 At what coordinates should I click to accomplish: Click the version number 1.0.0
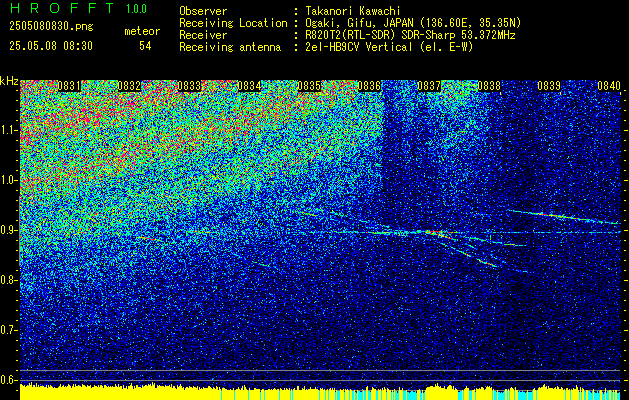pyautogui.click(x=136, y=9)
